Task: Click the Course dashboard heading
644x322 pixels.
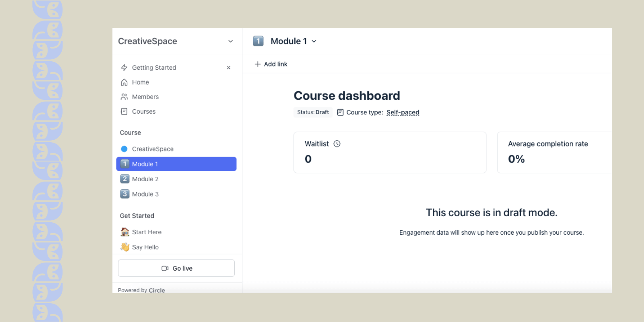Action: coord(347,96)
